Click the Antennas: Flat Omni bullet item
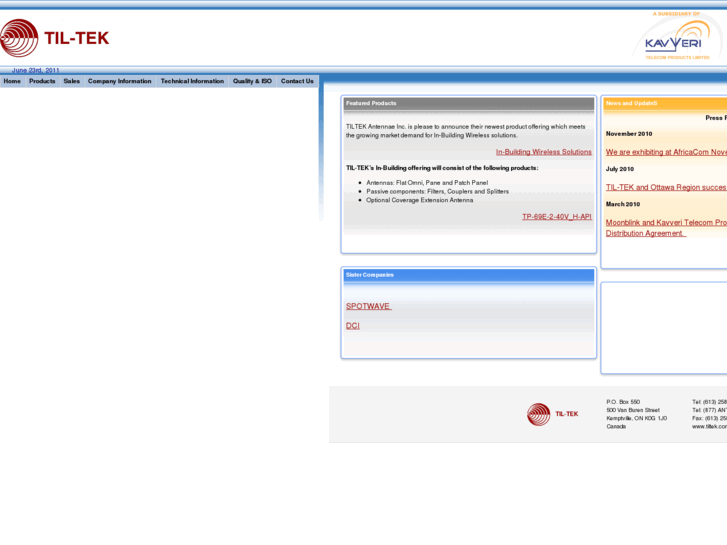This screenshot has height=545, width=727. (x=427, y=183)
